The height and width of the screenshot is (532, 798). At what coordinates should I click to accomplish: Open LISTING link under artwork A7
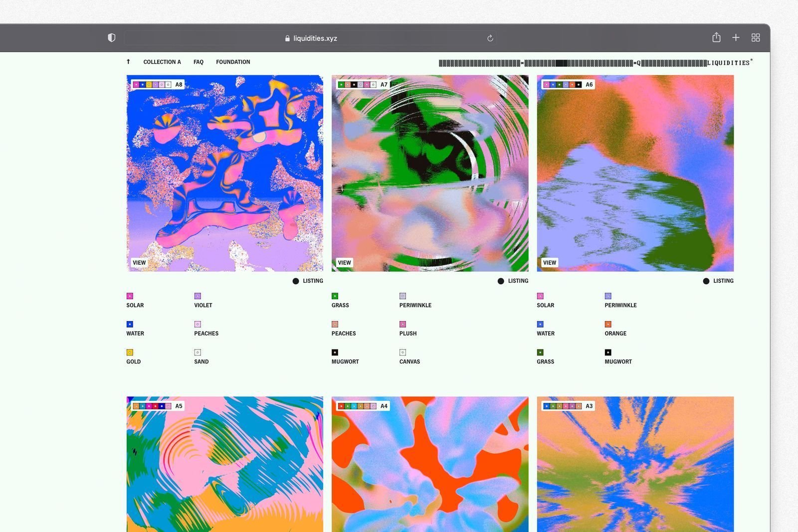(x=513, y=281)
